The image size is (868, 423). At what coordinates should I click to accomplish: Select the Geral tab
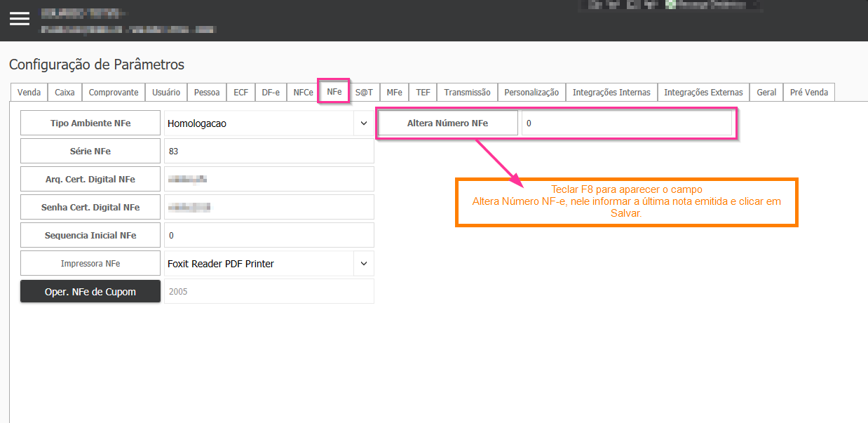(766, 92)
